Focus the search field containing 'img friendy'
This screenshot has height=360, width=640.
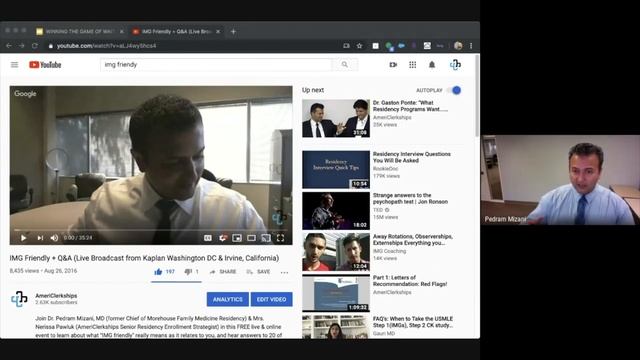(216, 64)
